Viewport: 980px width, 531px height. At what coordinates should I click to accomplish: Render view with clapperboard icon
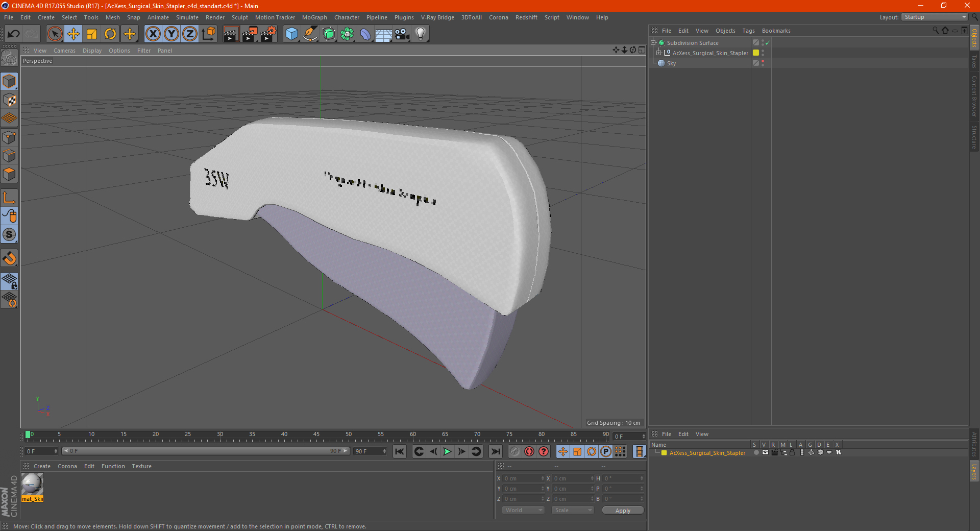click(x=231, y=34)
